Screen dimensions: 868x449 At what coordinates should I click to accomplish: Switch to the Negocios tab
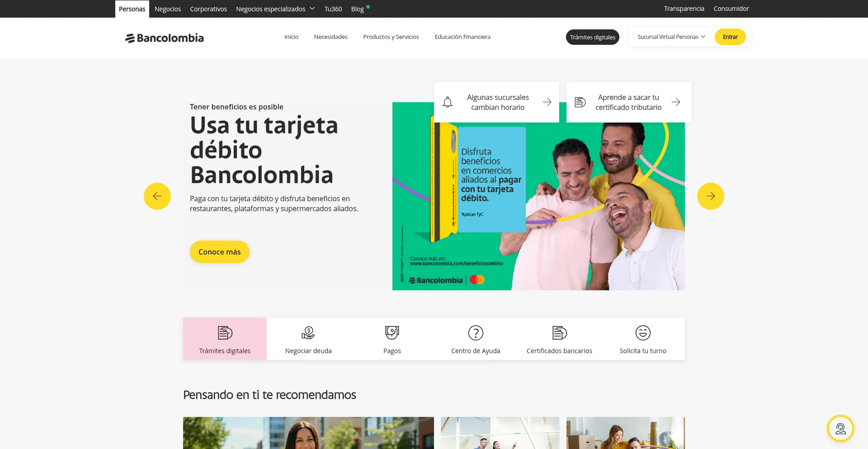(x=168, y=9)
